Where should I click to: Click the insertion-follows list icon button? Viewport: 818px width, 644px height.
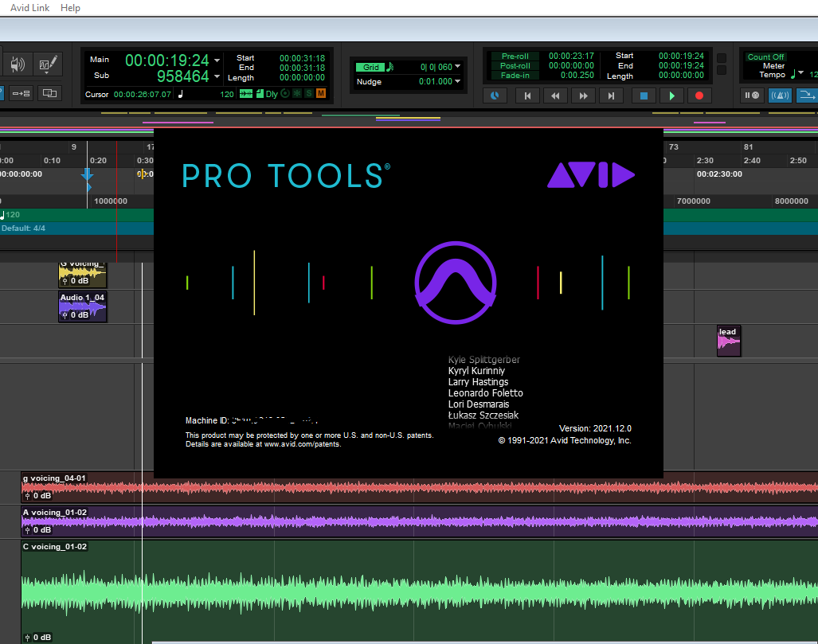pyautogui.click(x=21, y=93)
